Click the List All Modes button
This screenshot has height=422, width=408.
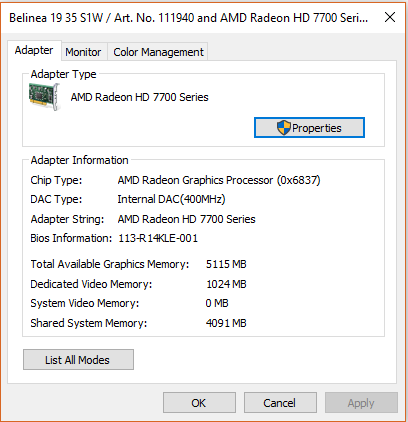pyautogui.click(x=78, y=360)
